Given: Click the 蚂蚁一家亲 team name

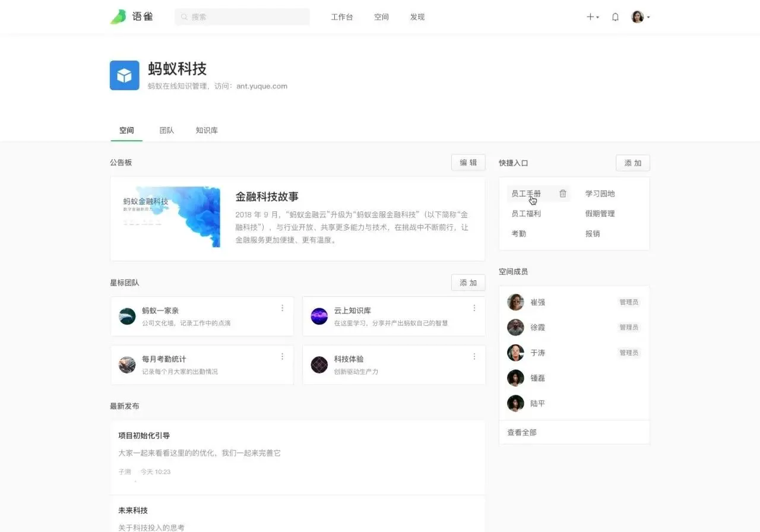Looking at the screenshot, I should 160,311.
